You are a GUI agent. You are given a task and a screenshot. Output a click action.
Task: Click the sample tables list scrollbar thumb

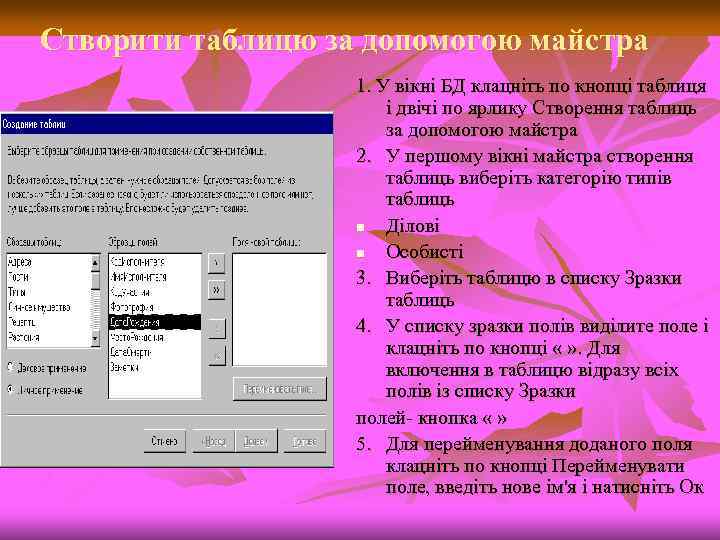click(95, 281)
